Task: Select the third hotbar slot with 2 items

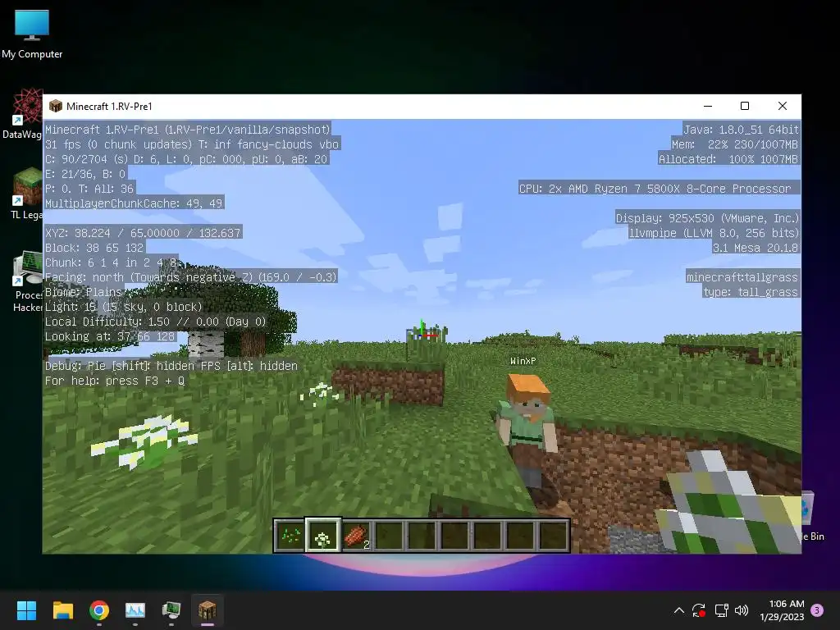Action: pyautogui.click(x=356, y=535)
